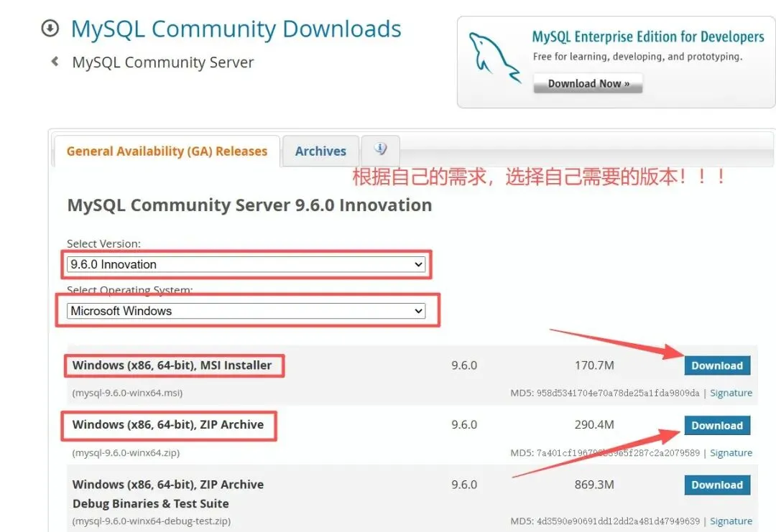Click the 9.6.0 version in MSI Installer row
Image resolution: width=776 pixels, height=532 pixels.
click(464, 365)
